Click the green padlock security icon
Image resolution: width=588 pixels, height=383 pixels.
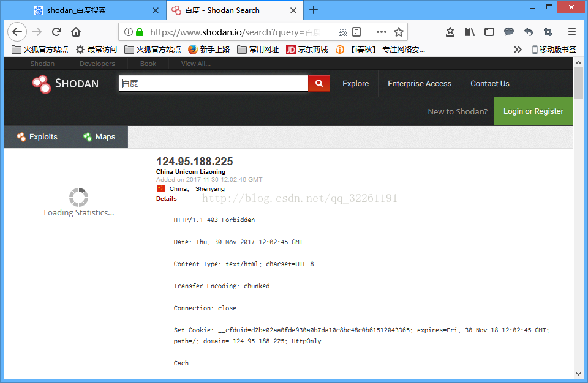click(140, 32)
